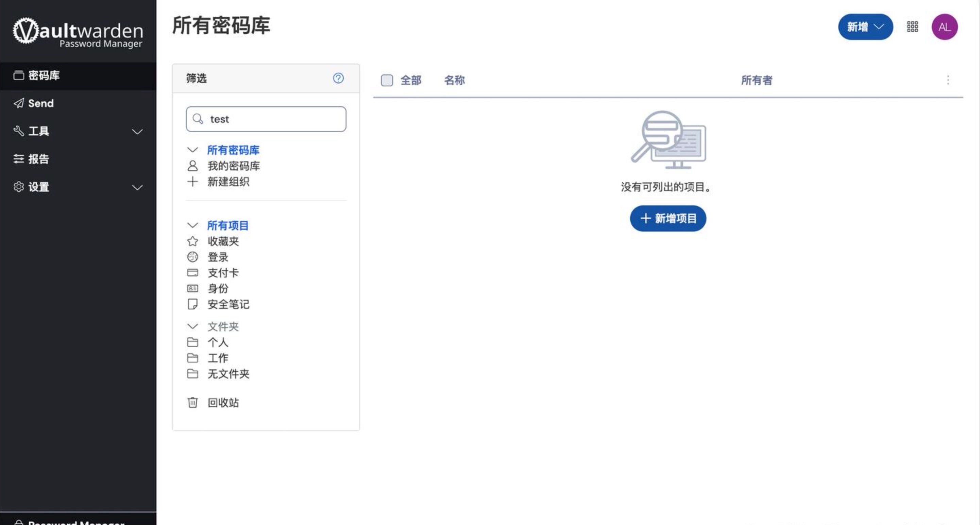Click plus icon beside 新建组织
The width and height of the screenshot is (980, 525).
[192, 182]
